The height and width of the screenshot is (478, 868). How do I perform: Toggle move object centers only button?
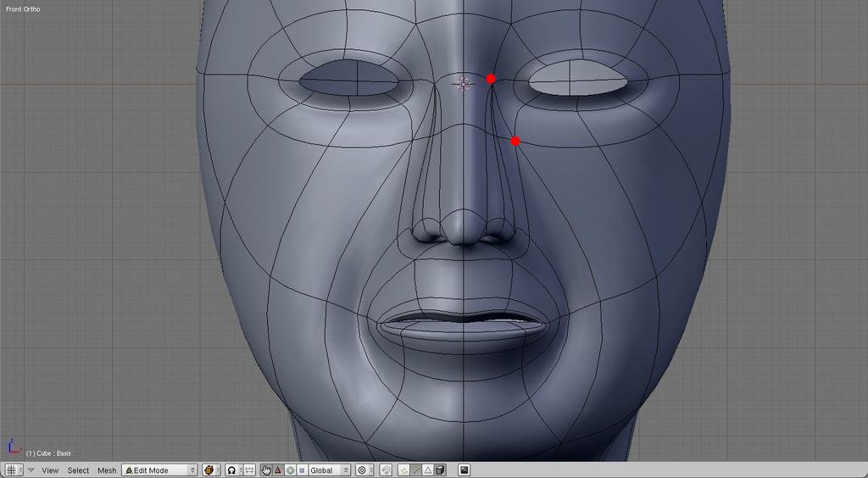[250, 470]
